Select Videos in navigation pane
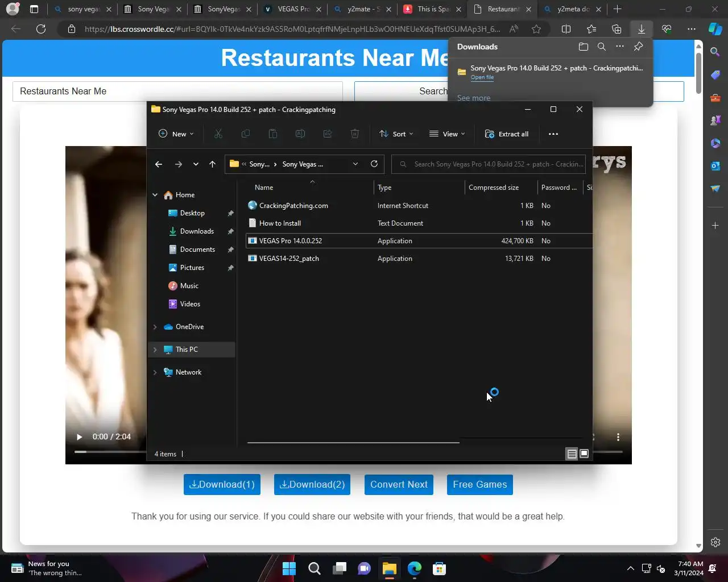728x582 pixels. (190, 304)
